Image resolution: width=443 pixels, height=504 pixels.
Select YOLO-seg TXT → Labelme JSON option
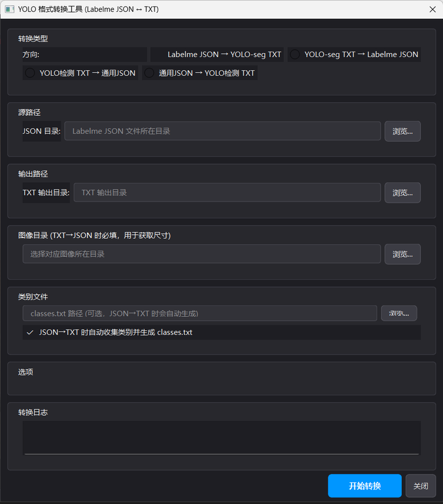pyautogui.click(x=354, y=55)
